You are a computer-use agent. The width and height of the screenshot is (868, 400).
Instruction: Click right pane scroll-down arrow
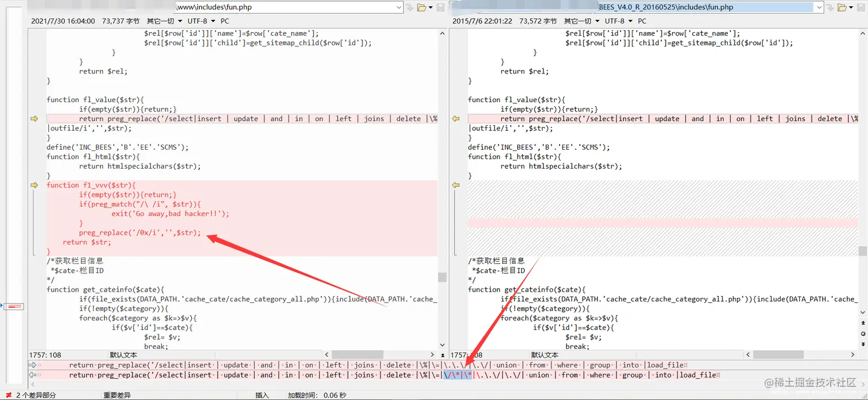pyautogui.click(x=863, y=312)
